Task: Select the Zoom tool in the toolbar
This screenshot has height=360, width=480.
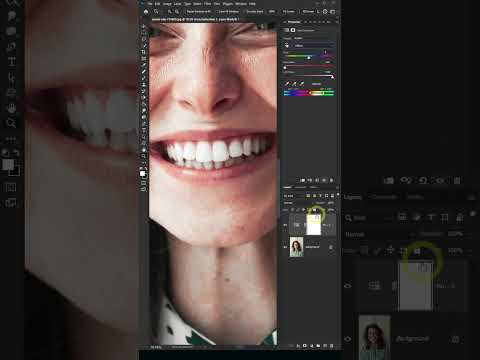Action: [144, 156]
